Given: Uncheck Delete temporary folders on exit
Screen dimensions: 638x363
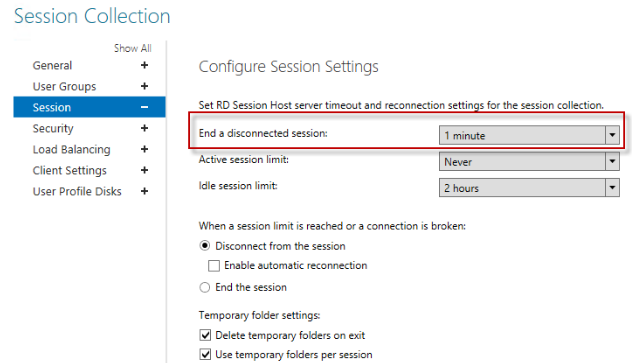Looking at the screenshot, I should [x=205, y=335].
